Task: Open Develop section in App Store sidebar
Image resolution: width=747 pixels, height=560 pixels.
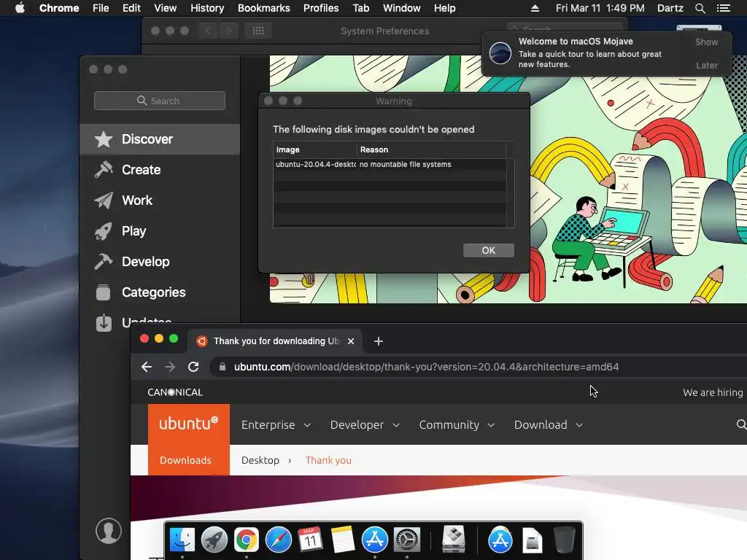Action: (160, 262)
